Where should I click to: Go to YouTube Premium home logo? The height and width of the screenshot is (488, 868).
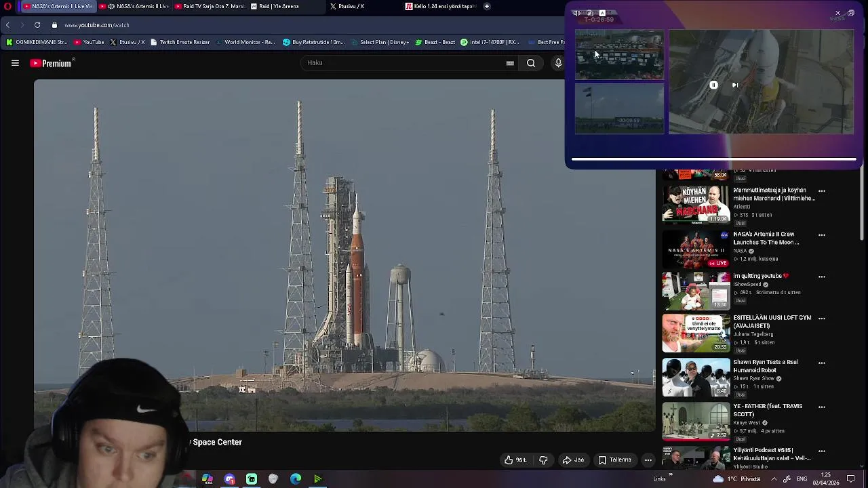pos(52,63)
